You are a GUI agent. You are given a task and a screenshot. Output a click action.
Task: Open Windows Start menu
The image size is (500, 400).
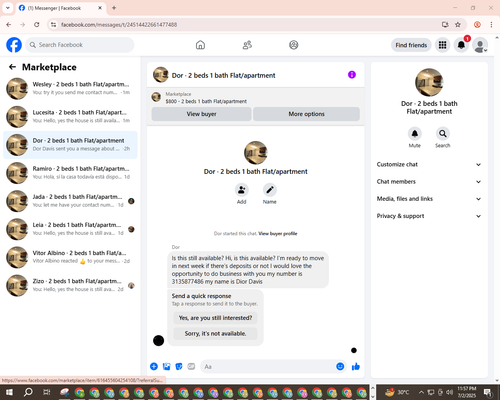pos(9,392)
